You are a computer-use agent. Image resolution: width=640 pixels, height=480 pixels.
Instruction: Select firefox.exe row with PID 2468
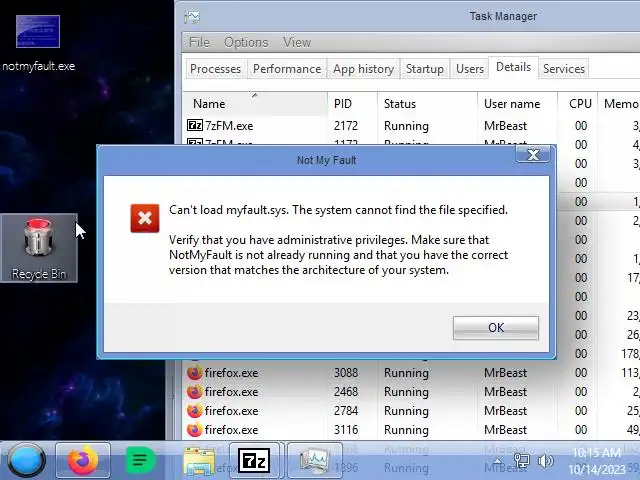411,392
